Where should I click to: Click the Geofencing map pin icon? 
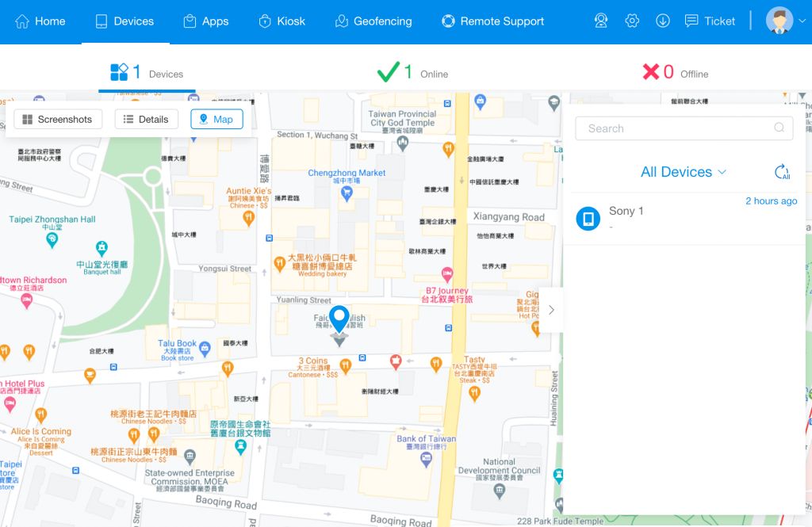342,21
